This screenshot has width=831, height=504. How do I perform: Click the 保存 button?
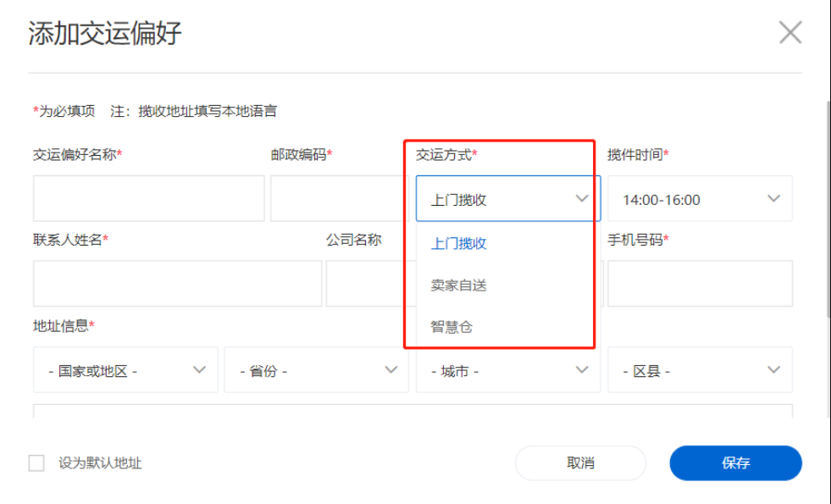(735, 462)
